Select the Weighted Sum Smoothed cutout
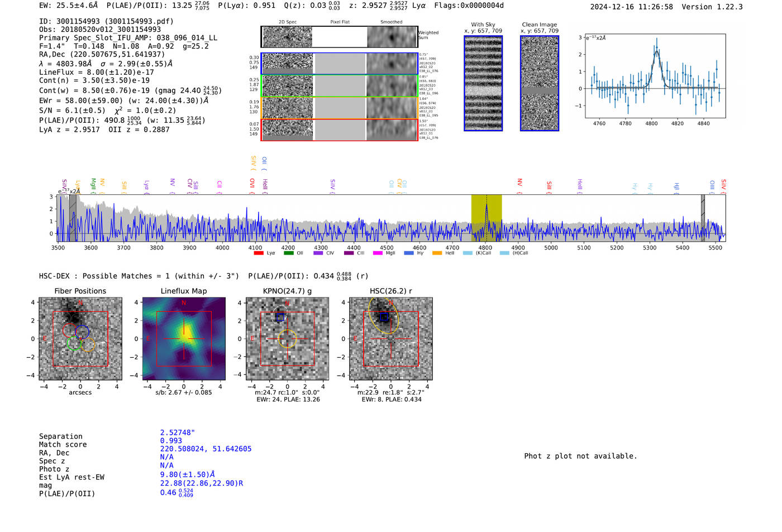Screen dimensions: 782x532 coord(392,37)
